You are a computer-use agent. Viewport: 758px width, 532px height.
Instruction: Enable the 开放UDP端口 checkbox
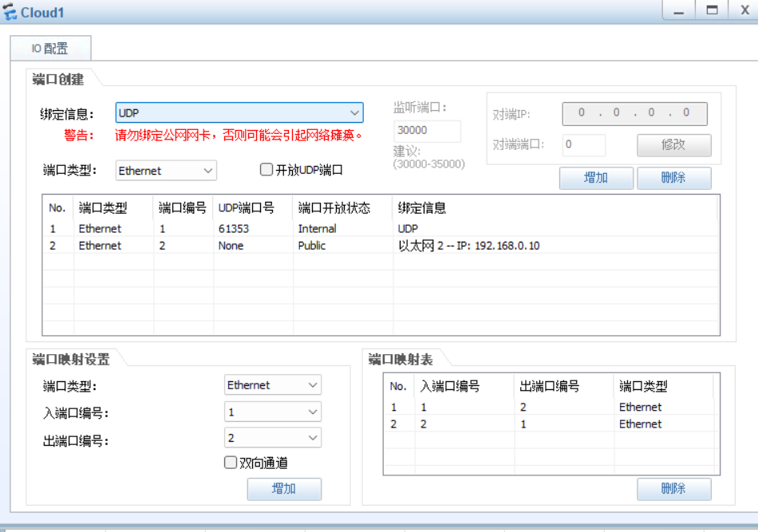pos(266,170)
